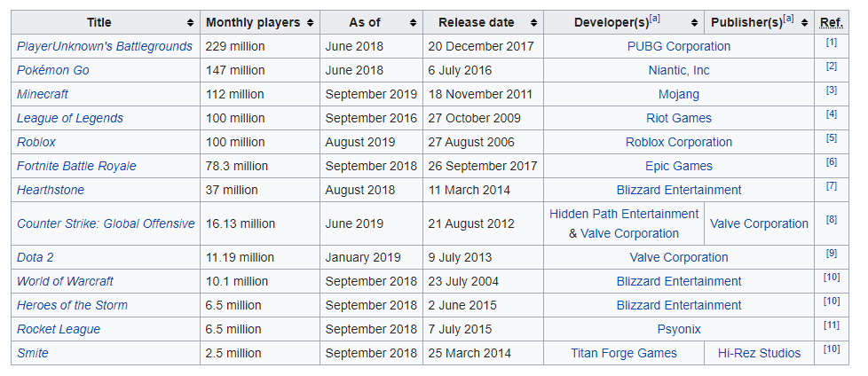
Task: Open reference [1] for PUBG row
Action: coord(832,43)
